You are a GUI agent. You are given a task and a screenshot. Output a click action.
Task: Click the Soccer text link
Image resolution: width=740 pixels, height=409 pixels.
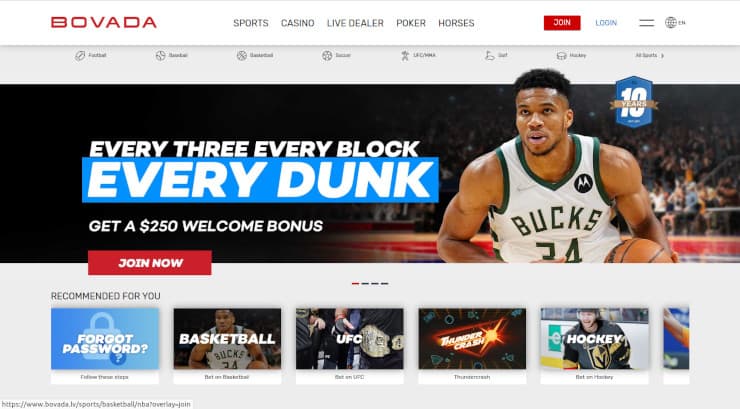coord(343,56)
